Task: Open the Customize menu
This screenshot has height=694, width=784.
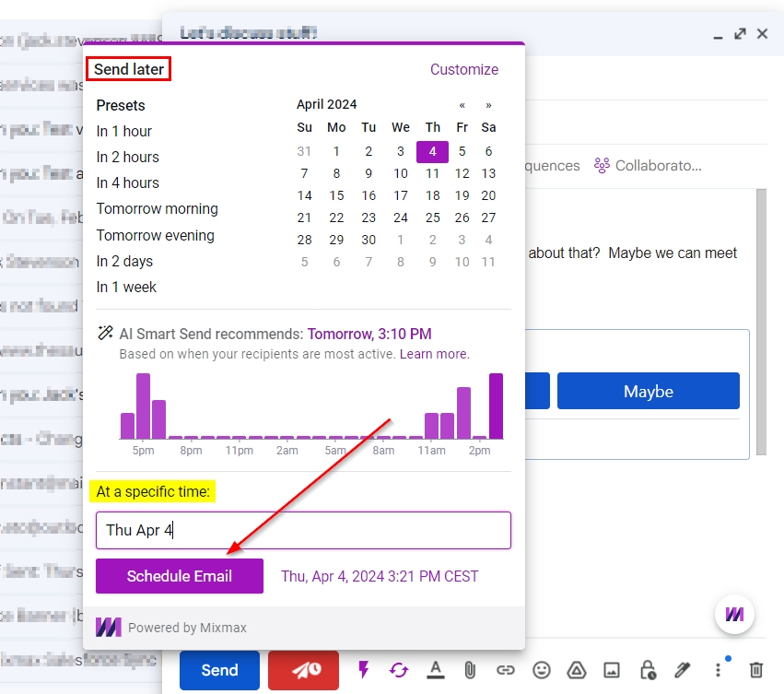Action: 464,69
